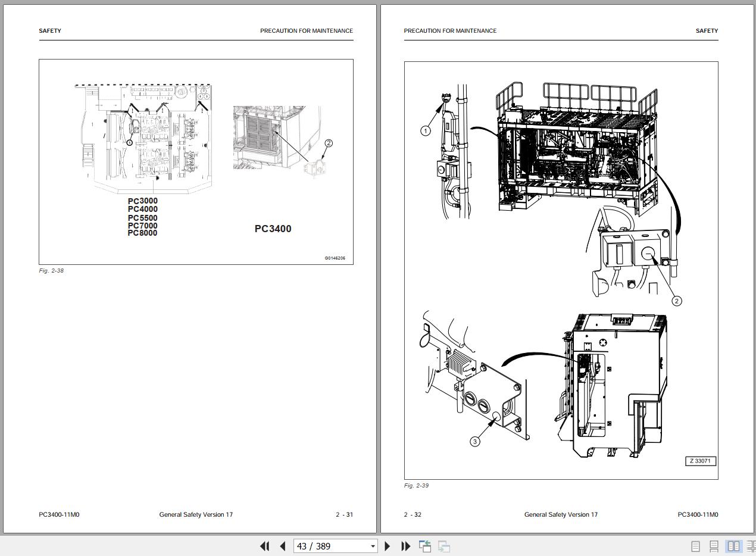
Task: Click the go-to next view icon
Action: tap(444, 546)
